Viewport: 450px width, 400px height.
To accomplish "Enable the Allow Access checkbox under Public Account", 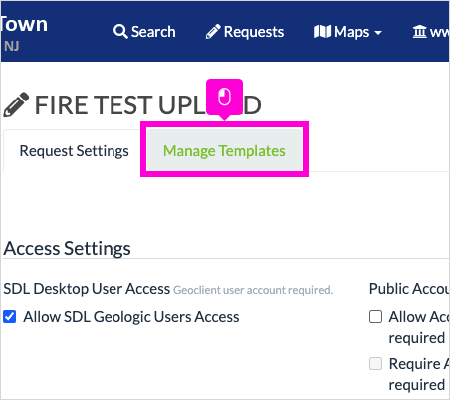I will 375,317.
